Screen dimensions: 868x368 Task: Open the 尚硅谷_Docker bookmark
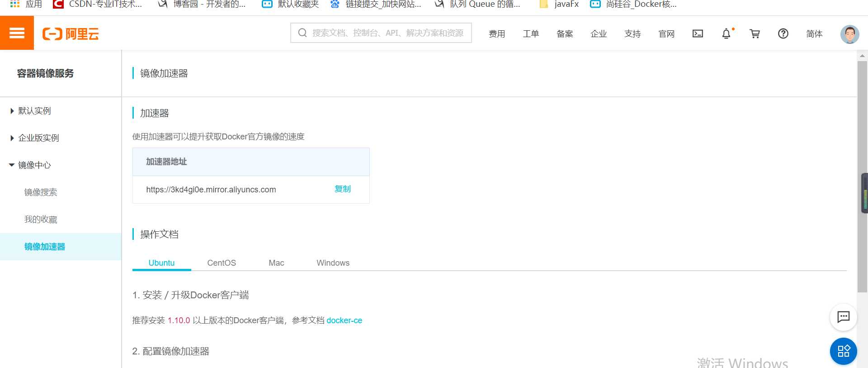[x=633, y=4]
